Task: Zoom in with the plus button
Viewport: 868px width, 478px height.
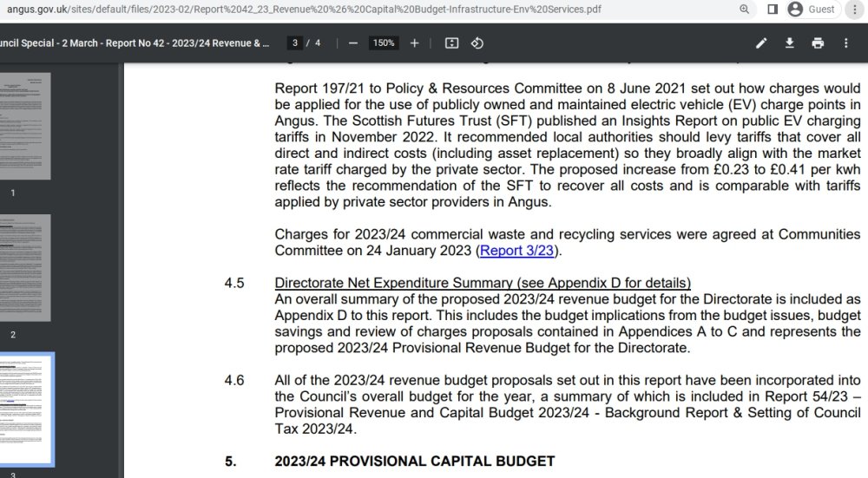Action: point(414,43)
